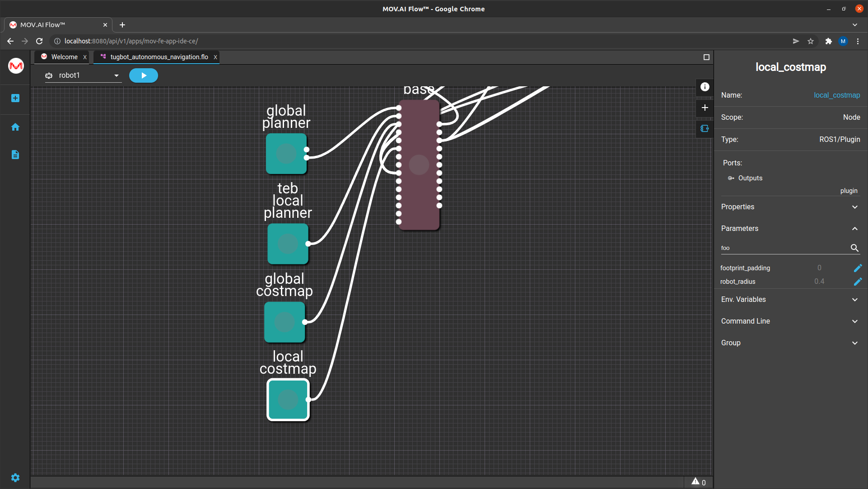868x489 pixels.
Task: Click the address bar URL
Action: point(131,41)
